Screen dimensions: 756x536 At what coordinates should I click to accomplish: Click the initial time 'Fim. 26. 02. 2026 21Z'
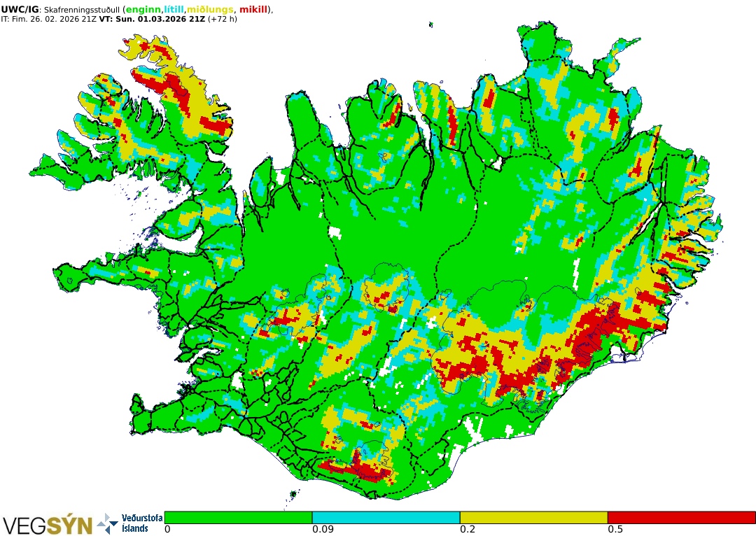pyautogui.click(x=54, y=20)
